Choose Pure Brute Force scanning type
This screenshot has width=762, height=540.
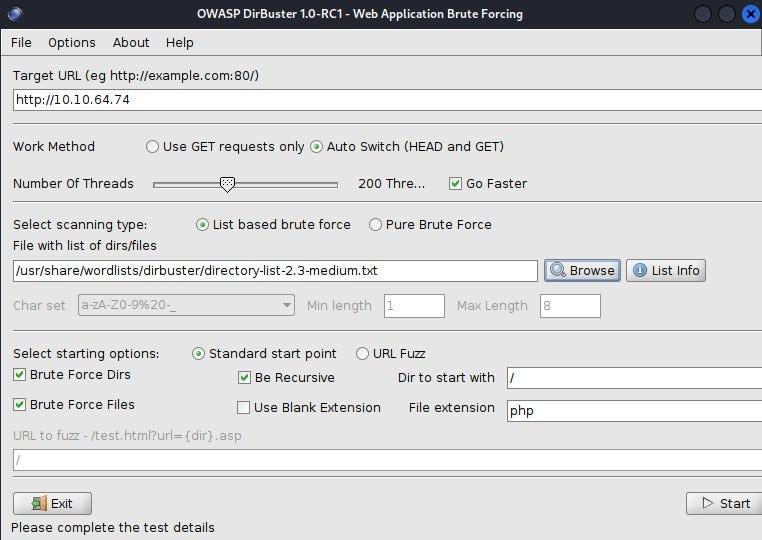[x=376, y=224]
